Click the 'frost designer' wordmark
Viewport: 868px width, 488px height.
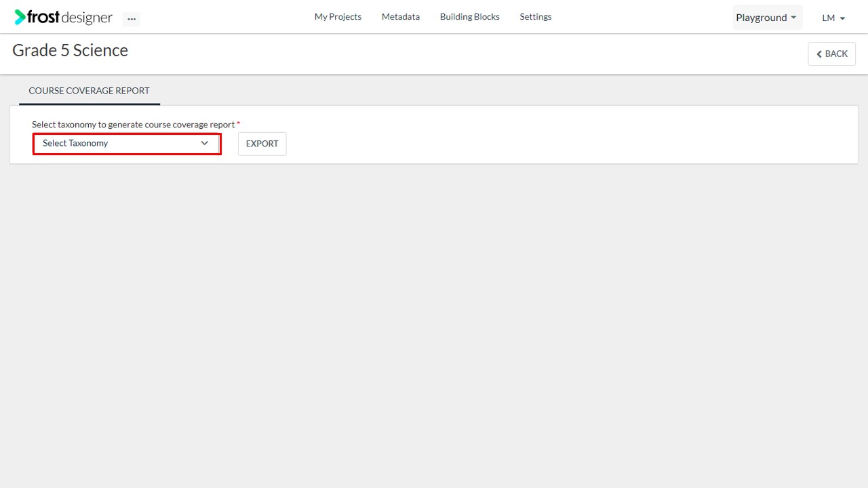pyautogui.click(x=70, y=18)
